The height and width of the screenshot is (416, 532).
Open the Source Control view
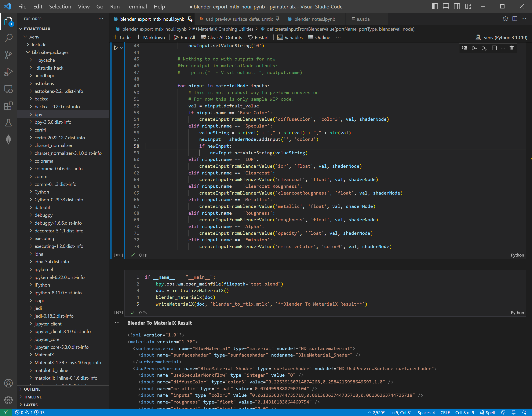[x=8, y=55]
